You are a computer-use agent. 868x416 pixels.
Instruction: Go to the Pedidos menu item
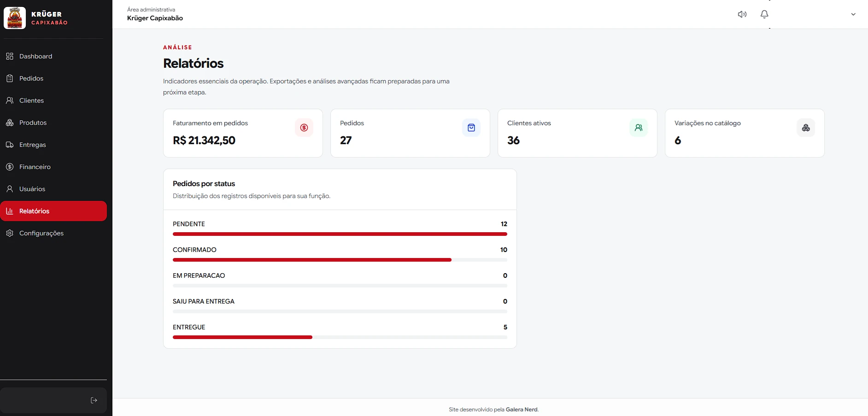click(53, 78)
